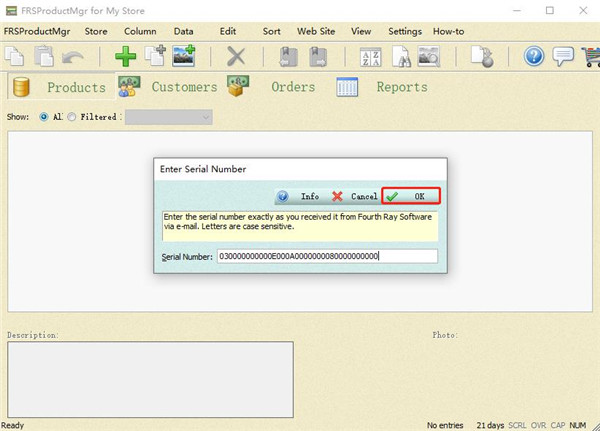Click the FRSProductMgr title bar app icon
This screenshot has width=600, height=431.
[x=11, y=11]
